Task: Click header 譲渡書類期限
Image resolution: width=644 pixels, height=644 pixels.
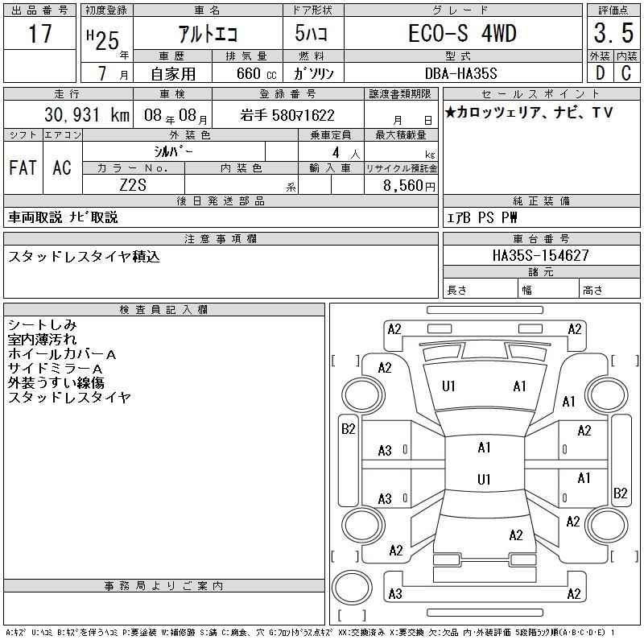Action: tap(400, 93)
